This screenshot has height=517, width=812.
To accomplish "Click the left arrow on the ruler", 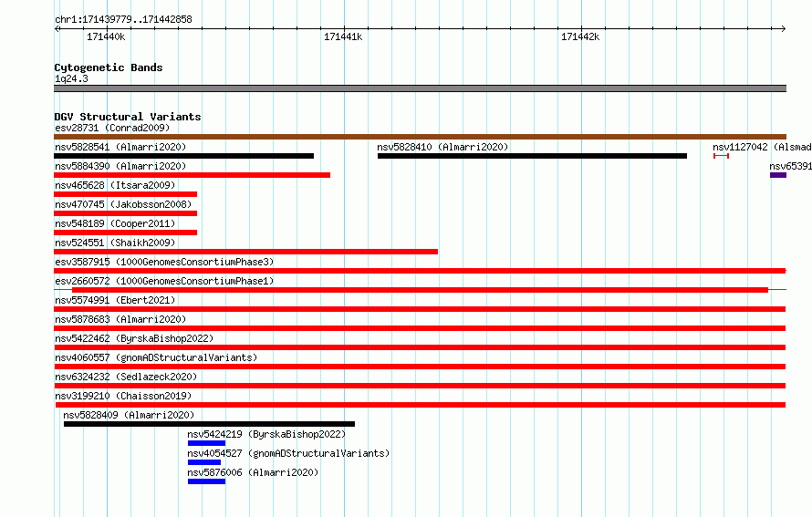I will pos(57,28).
